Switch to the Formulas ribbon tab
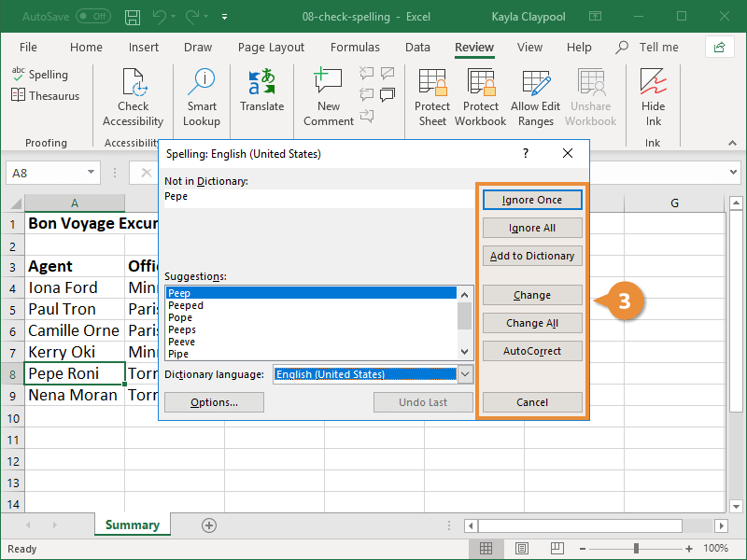 355,47
